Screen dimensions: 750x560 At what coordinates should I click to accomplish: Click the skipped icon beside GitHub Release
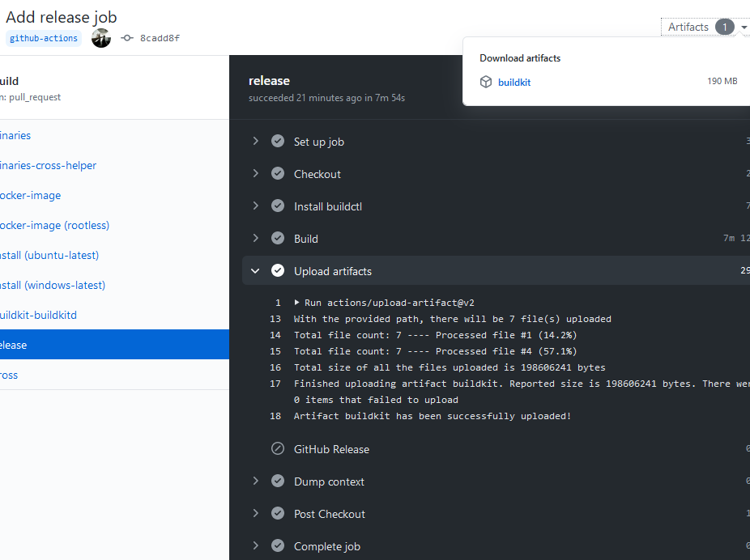[x=278, y=448]
